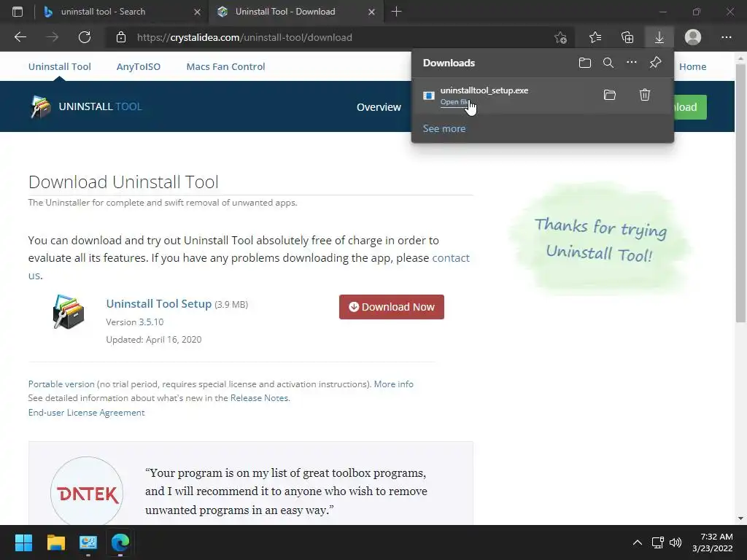This screenshot has height=560, width=747.
Task: Click the scrollbar down arrow
Action: pyautogui.click(x=740, y=518)
